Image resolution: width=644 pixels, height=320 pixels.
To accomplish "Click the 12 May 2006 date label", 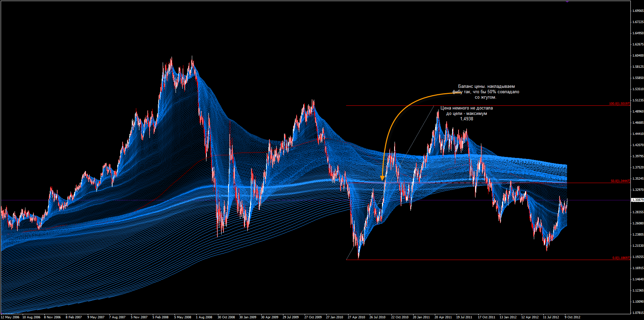I will (x=10, y=317).
